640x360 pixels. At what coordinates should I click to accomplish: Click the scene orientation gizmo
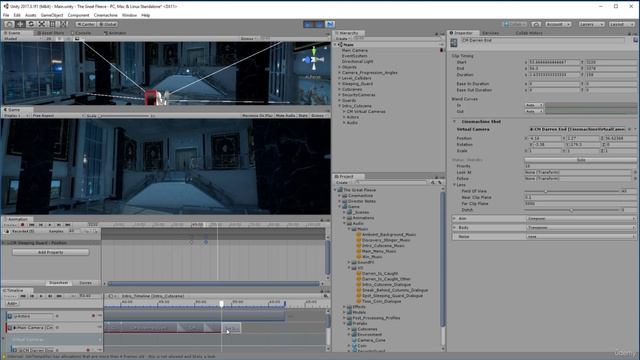point(313,60)
